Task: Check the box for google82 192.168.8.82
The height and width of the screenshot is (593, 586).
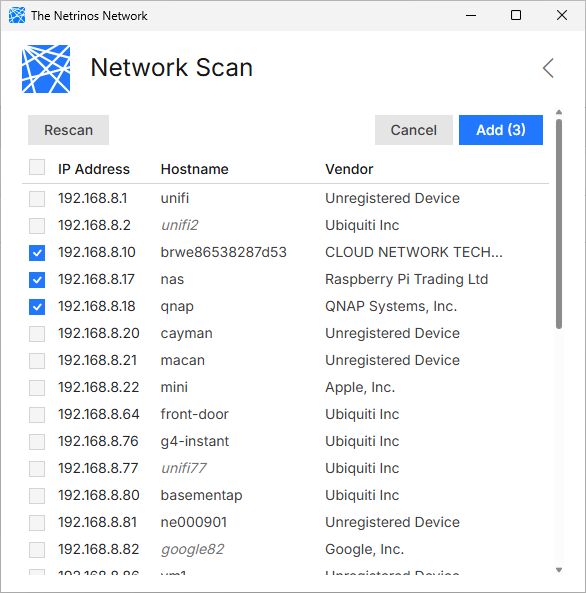Action: click(37, 550)
